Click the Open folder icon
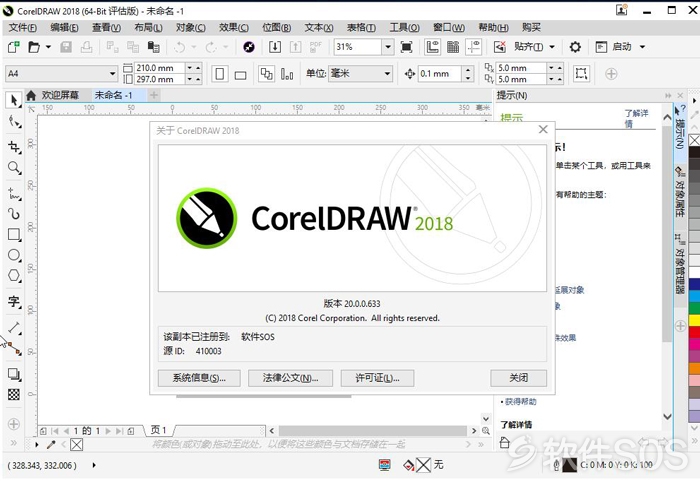Viewport: 700px width, 481px height. click(x=34, y=46)
